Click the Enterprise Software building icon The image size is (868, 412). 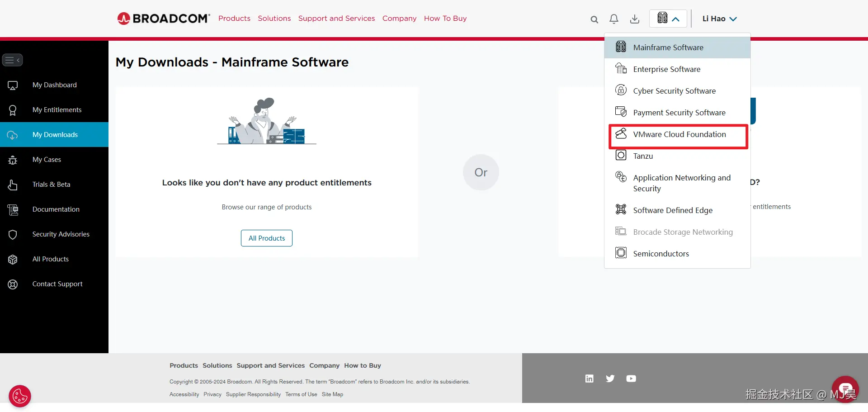click(x=621, y=68)
